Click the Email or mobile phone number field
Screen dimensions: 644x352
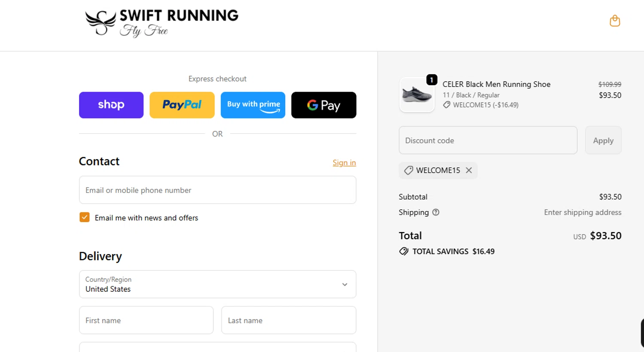(x=218, y=190)
